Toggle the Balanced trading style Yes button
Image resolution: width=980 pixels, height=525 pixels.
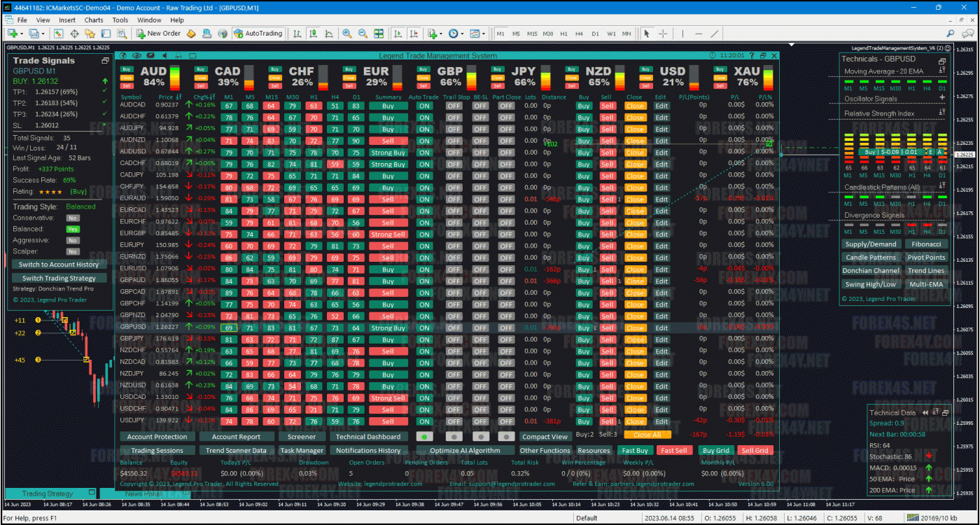[x=73, y=229]
